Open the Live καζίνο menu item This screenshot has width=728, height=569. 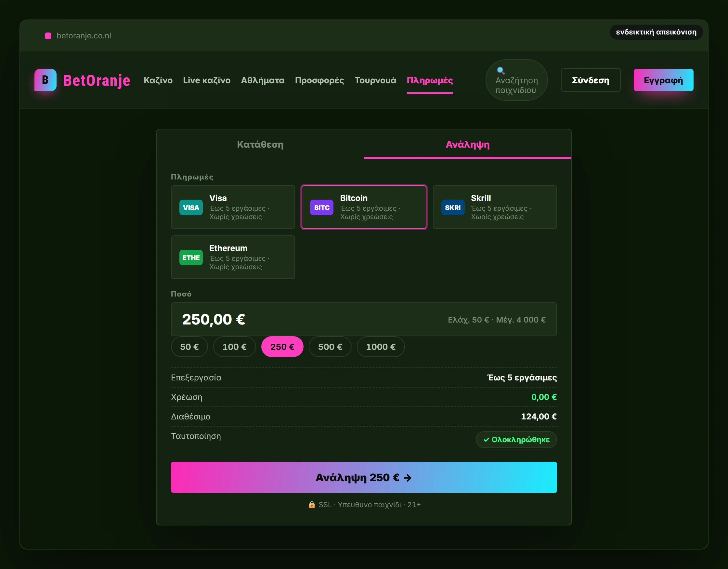tap(207, 80)
